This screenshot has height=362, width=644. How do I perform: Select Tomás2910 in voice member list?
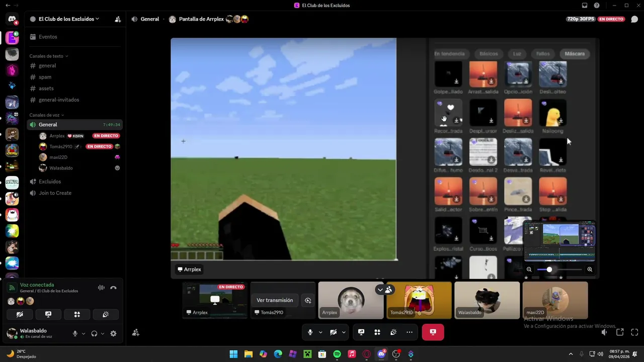point(79,146)
